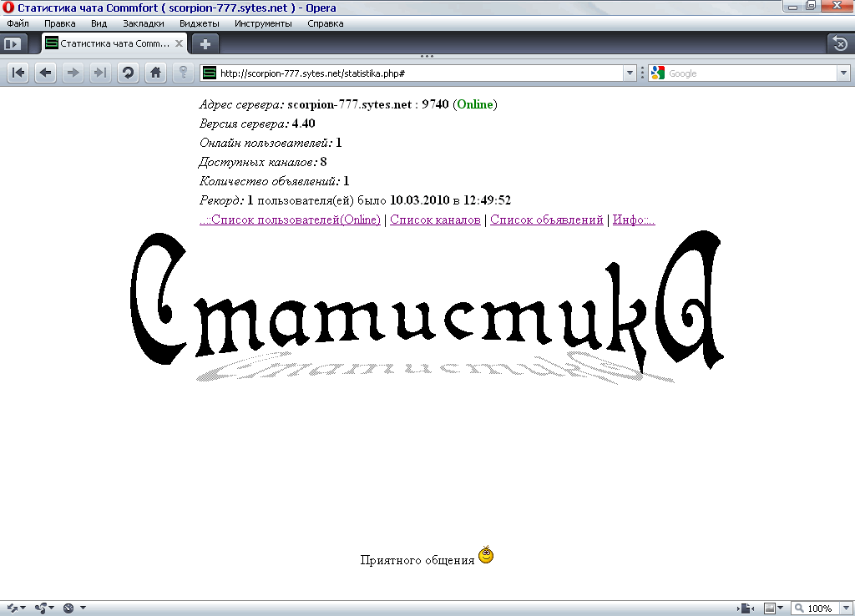Reload the current page

point(128,73)
